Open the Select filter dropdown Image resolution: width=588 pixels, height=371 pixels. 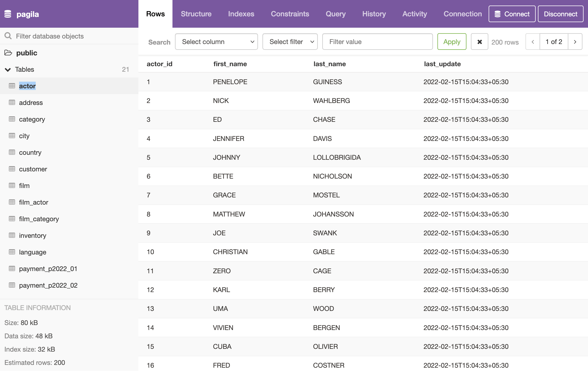290,42
